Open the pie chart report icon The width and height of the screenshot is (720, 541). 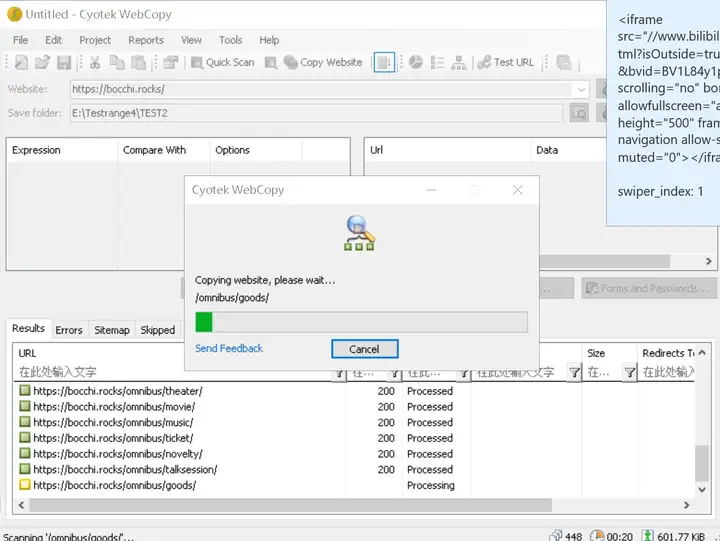coord(416,62)
